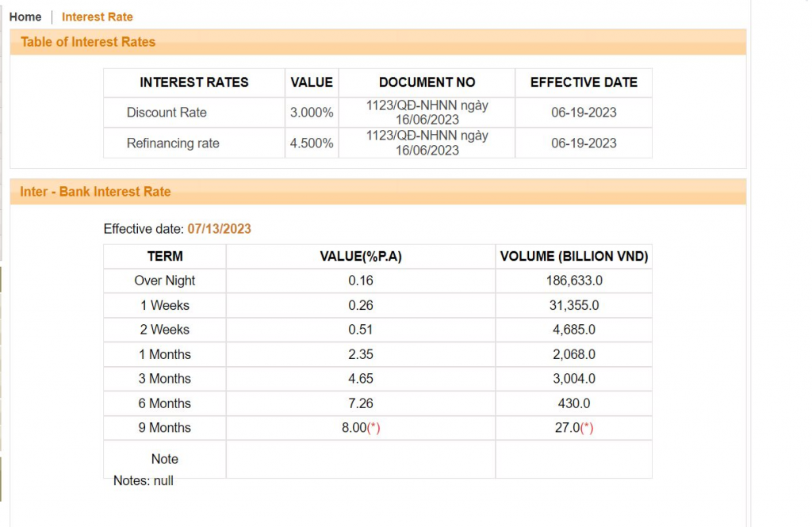Click the 186,633.0 overnight volume cell
812x527 pixels.
tap(574, 281)
